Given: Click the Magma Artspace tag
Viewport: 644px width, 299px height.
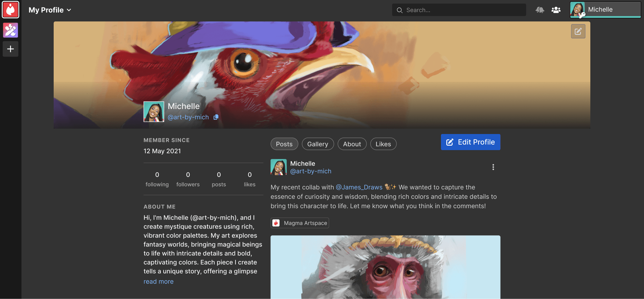Looking at the screenshot, I should pos(300,223).
